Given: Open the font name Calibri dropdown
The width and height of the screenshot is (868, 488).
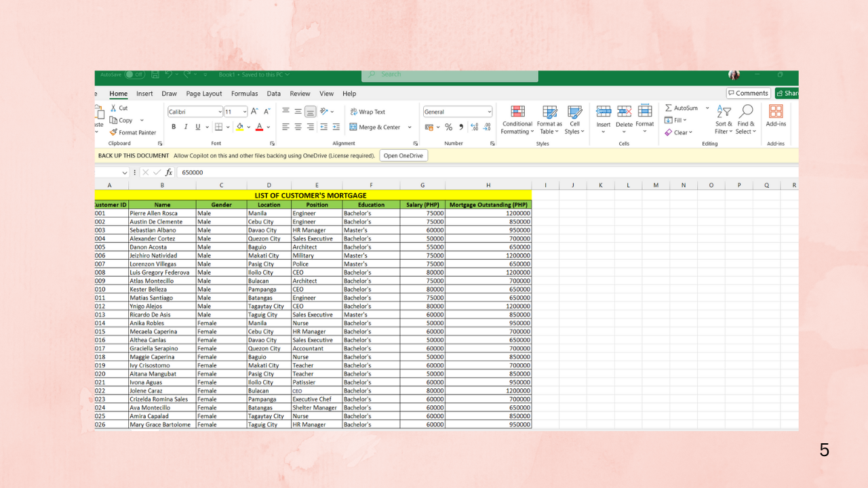Looking at the screenshot, I should pos(220,112).
